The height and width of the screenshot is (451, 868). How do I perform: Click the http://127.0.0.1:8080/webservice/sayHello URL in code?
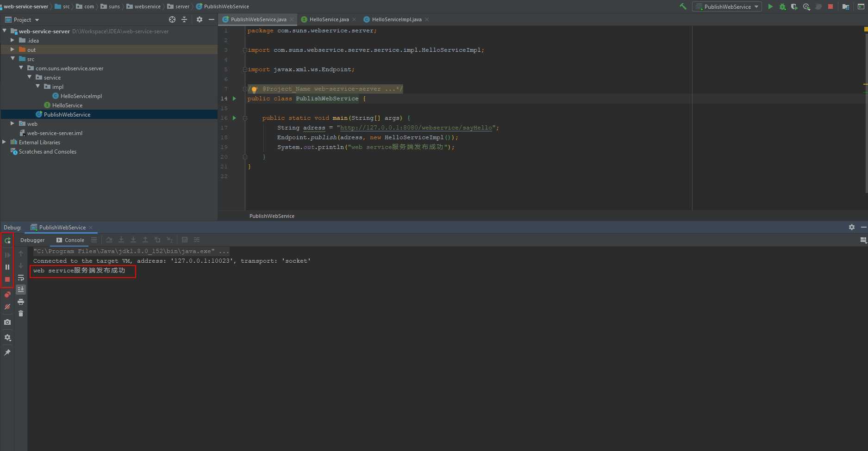[416, 128]
